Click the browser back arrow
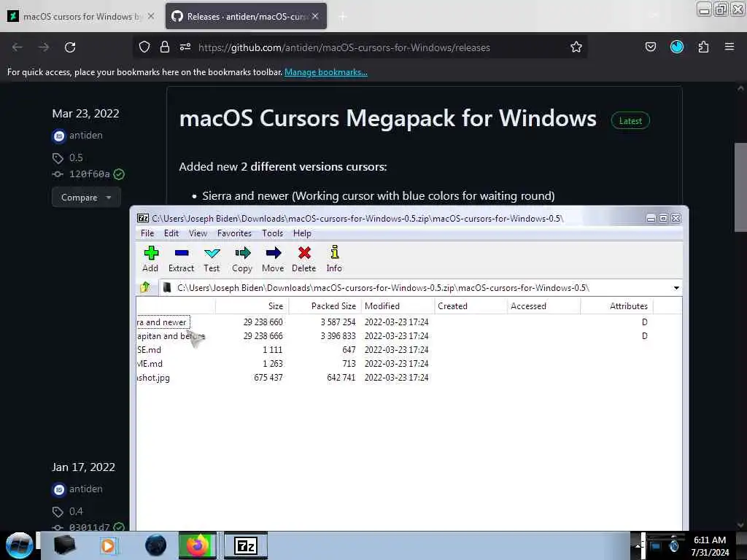The image size is (747, 560). coord(18,47)
